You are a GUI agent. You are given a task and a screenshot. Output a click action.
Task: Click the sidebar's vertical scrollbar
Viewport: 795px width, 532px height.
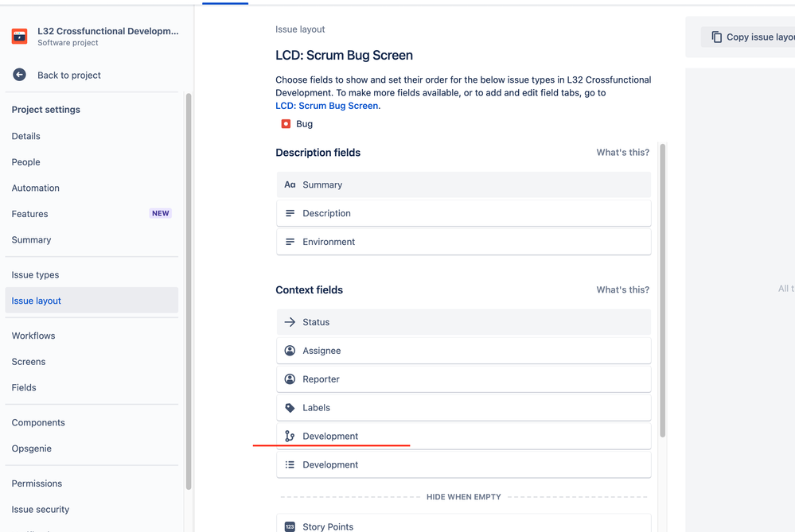pos(189,291)
